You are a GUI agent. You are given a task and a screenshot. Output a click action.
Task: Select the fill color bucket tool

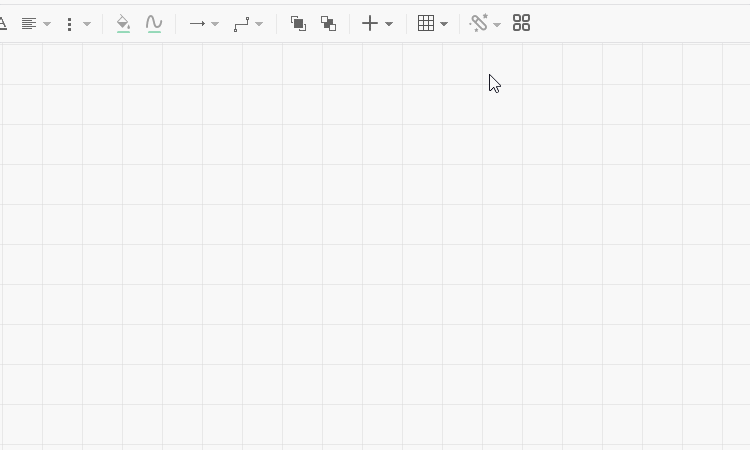123,23
